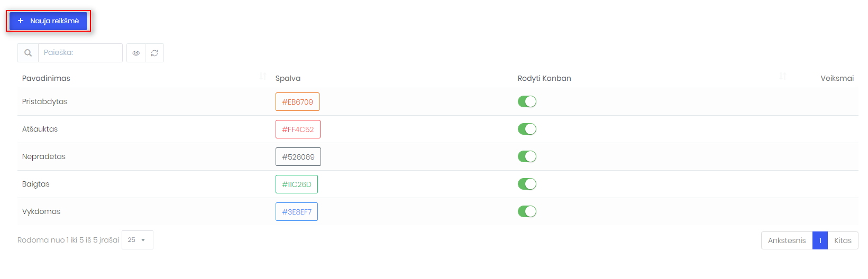868x279 pixels.
Task: Click the #EB6709 color badge
Action: click(297, 102)
